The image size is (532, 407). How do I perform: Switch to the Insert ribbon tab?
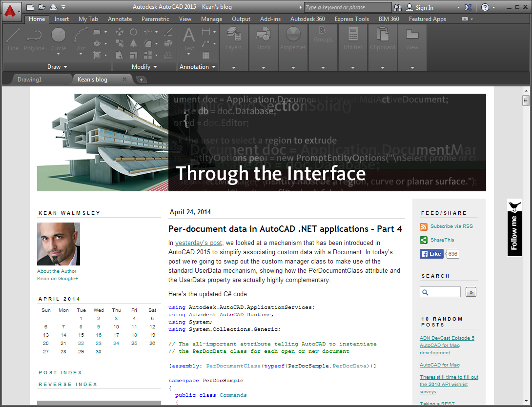pos(61,19)
